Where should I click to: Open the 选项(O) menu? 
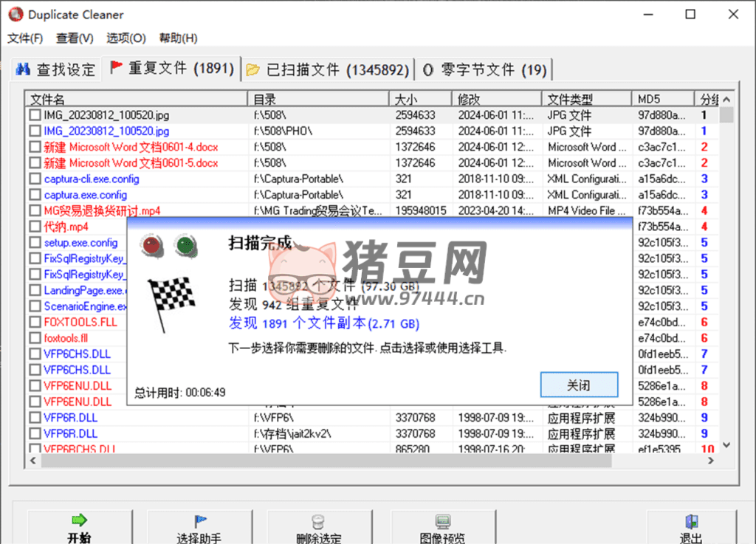126,38
